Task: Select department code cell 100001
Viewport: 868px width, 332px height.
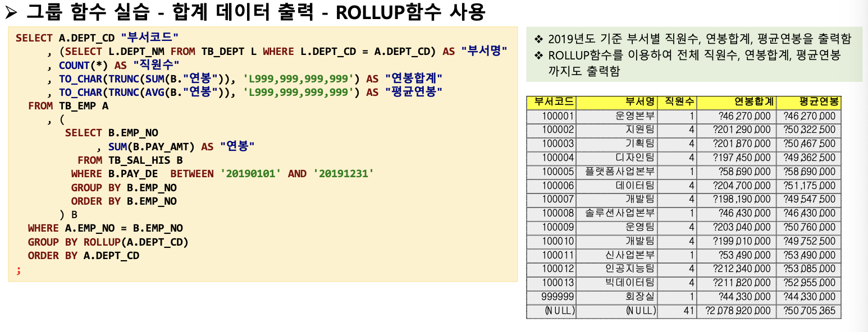Action: pos(551,117)
